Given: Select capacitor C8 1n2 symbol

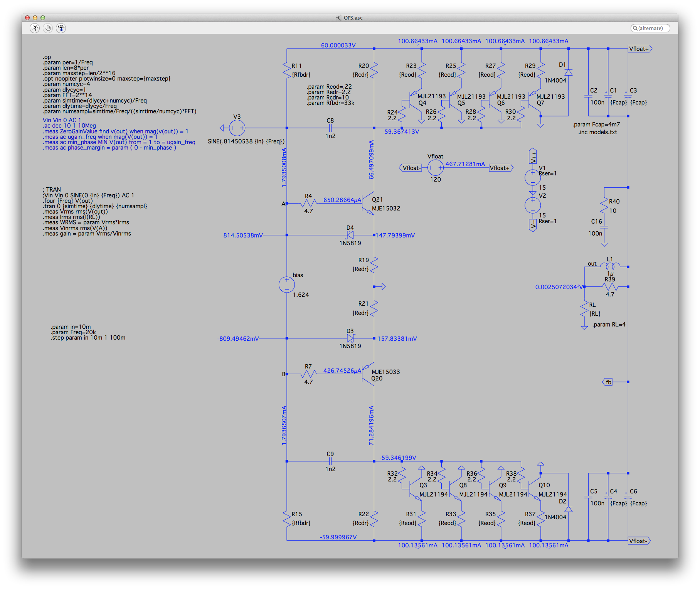Looking at the screenshot, I should (330, 128).
